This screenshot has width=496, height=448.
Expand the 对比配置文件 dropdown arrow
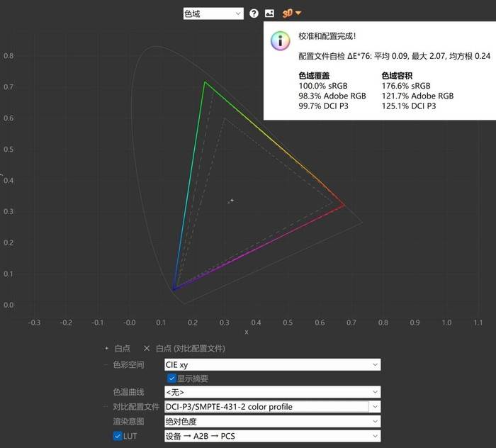pos(375,407)
